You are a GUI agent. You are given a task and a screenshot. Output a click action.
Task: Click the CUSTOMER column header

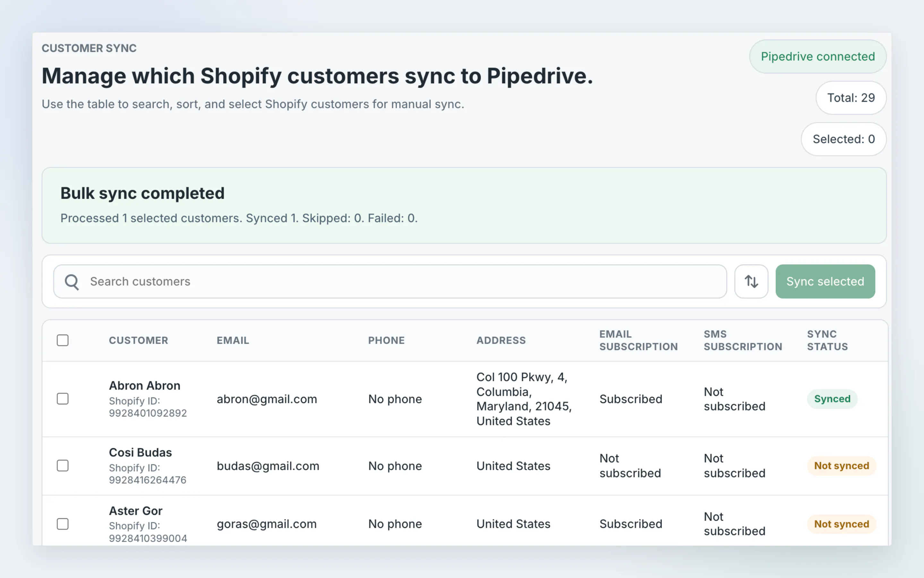point(139,340)
